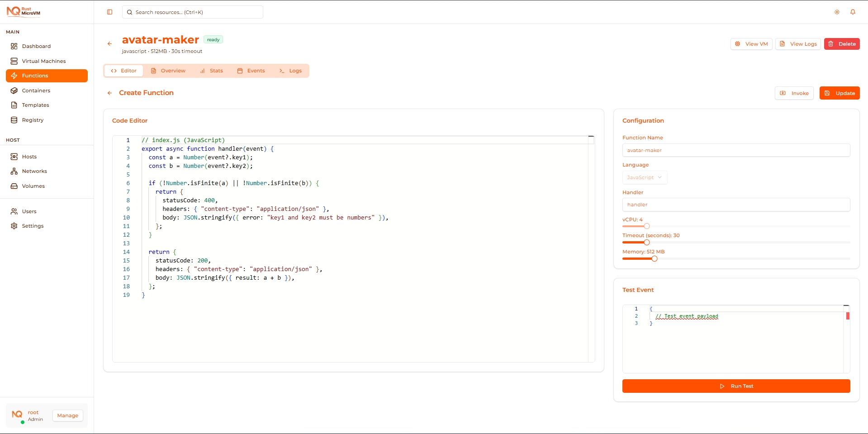Switch to the Events tab

pos(251,71)
